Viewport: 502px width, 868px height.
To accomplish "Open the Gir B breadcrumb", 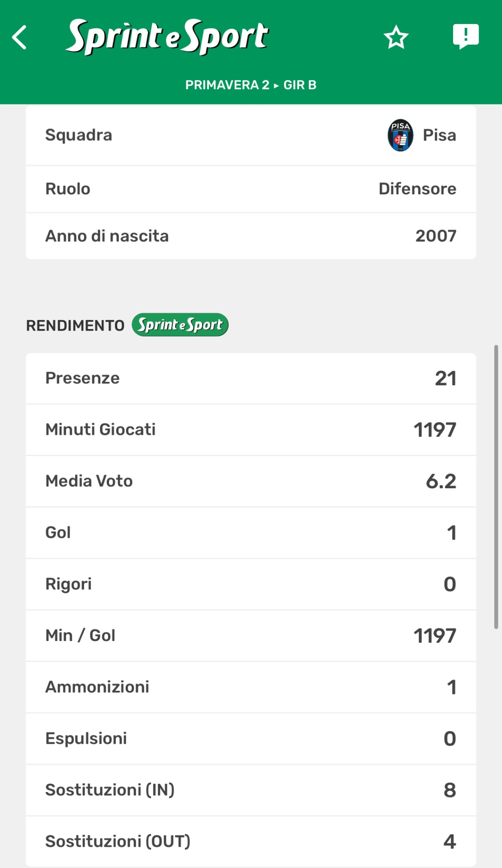I will 300,85.
